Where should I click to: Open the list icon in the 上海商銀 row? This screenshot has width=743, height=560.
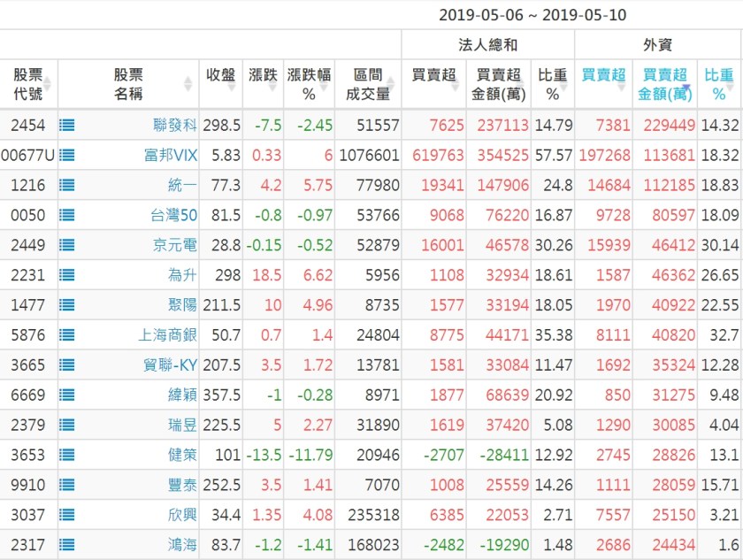tap(66, 336)
